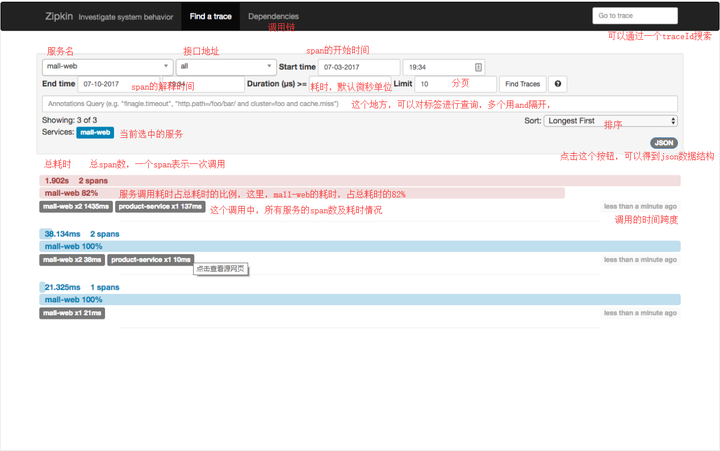Open the service name dropdown showing mall-web
The height and width of the screenshot is (451, 720).
pyautogui.click(x=107, y=67)
